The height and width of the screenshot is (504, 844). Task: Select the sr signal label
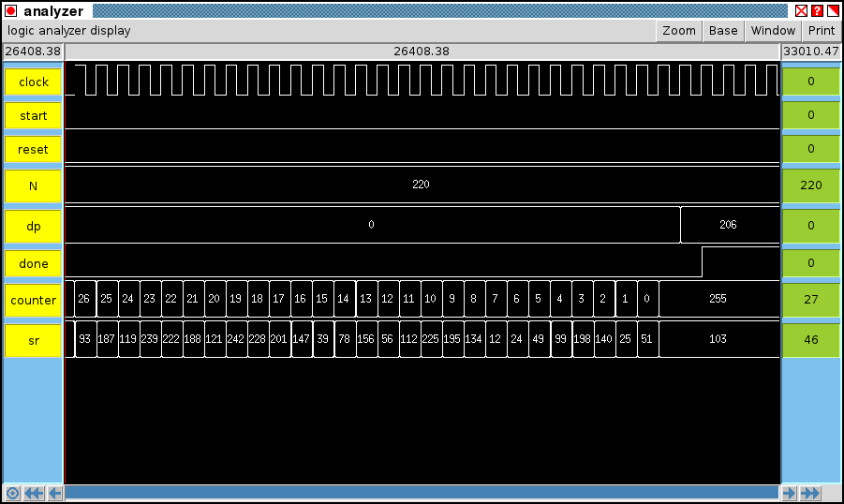[x=34, y=341]
